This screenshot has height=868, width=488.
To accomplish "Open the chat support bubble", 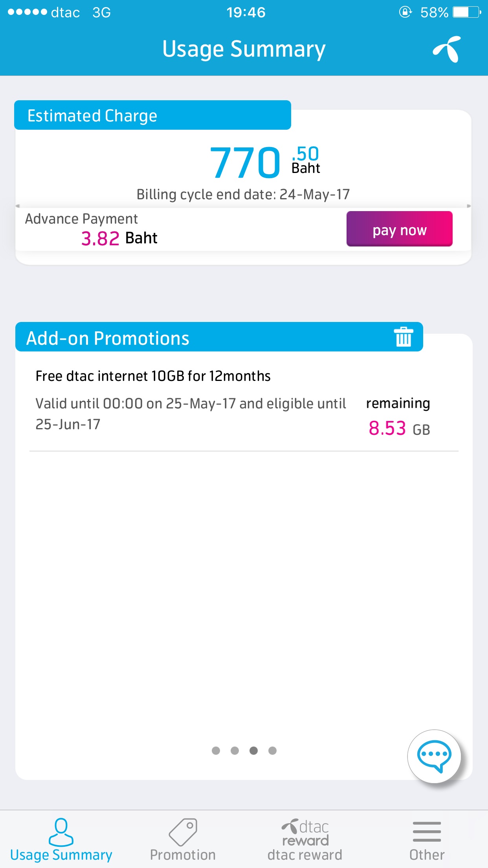I will click(x=434, y=756).
